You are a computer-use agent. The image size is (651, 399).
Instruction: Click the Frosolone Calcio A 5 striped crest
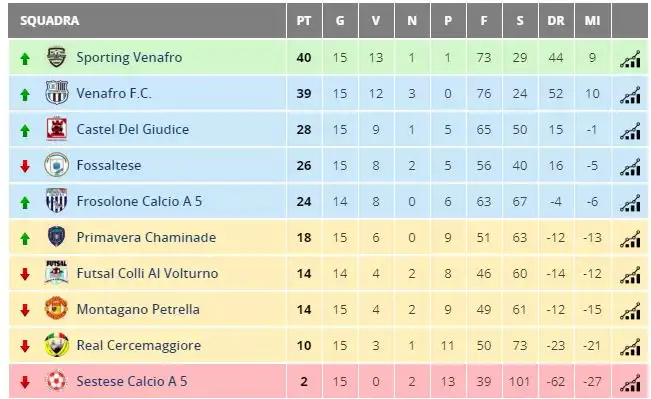pyautogui.click(x=56, y=201)
